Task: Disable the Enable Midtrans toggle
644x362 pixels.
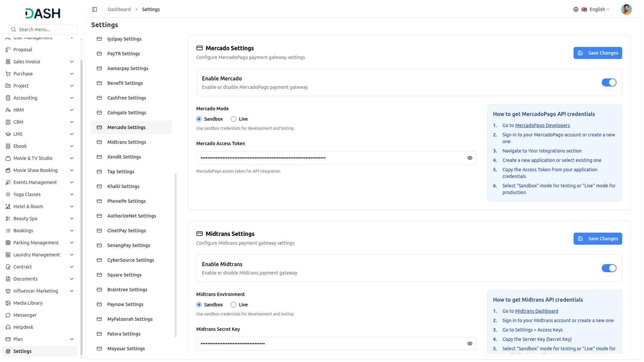Action: pyautogui.click(x=609, y=268)
